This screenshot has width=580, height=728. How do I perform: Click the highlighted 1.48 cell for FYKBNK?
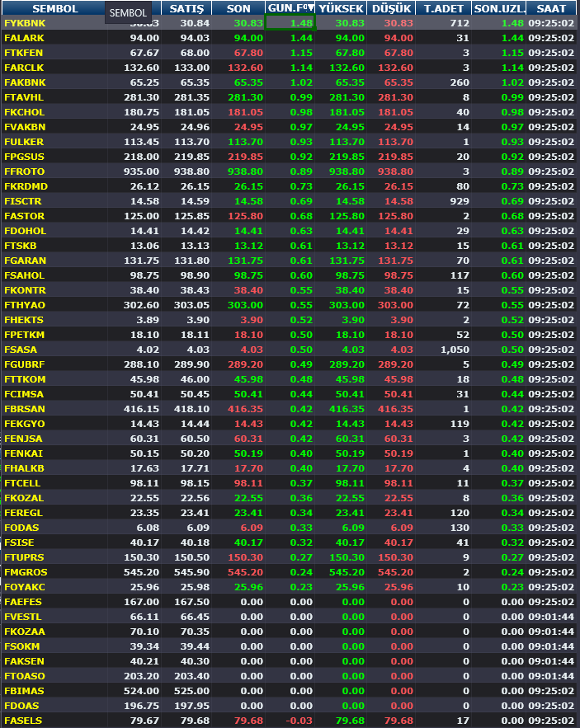[x=290, y=23]
